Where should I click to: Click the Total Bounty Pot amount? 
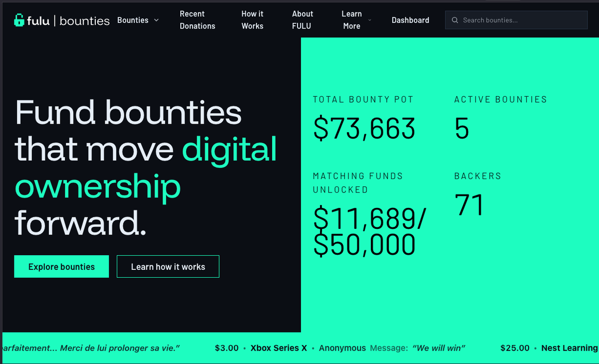click(x=364, y=129)
